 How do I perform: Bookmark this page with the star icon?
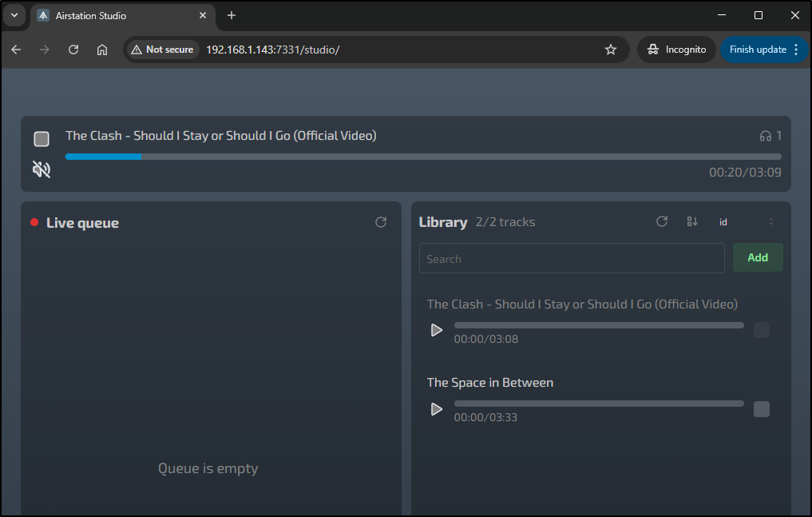[x=611, y=50]
